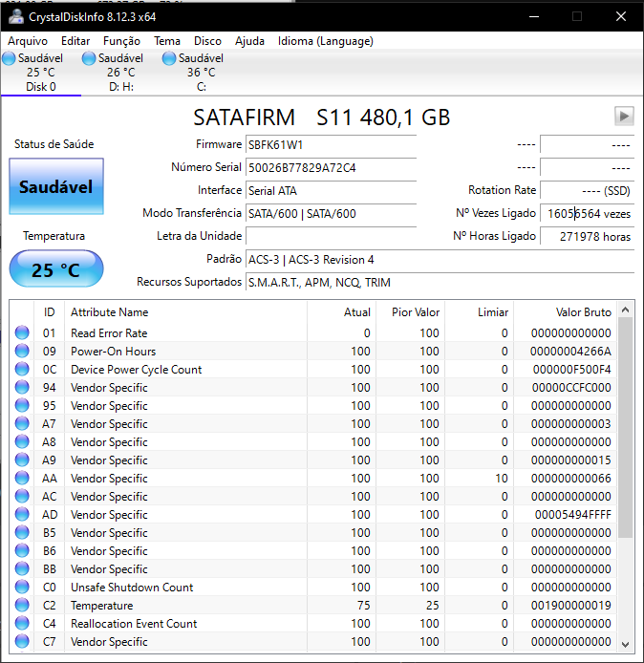Click the Atual column header
The height and width of the screenshot is (663, 644).
[x=342, y=312]
